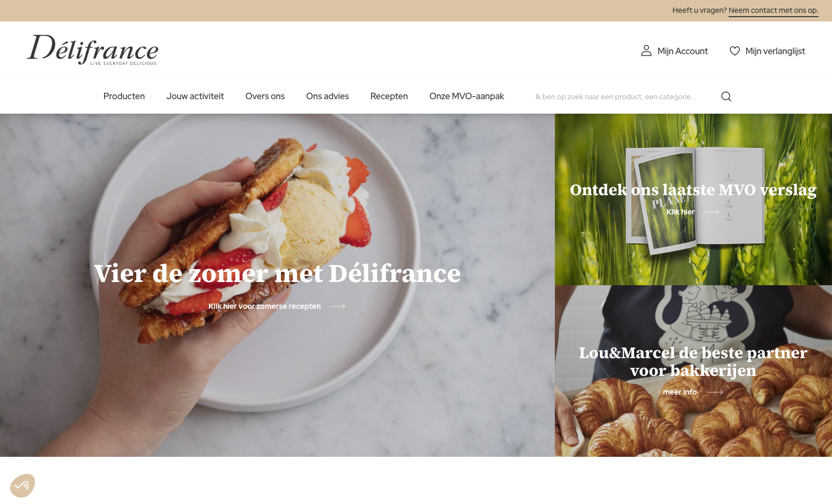The width and height of the screenshot is (832, 504).
Task: Click the Délifrance logo
Action: [93, 50]
